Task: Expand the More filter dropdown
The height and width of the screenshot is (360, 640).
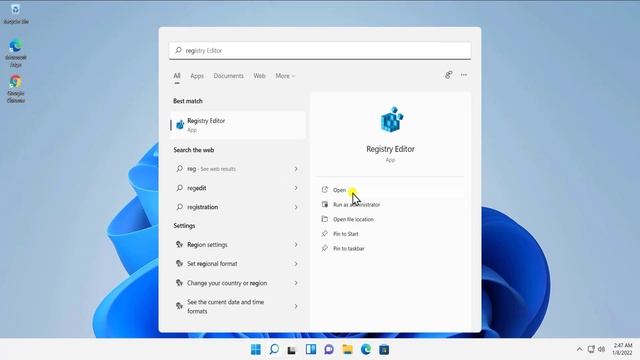Action: click(x=284, y=76)
